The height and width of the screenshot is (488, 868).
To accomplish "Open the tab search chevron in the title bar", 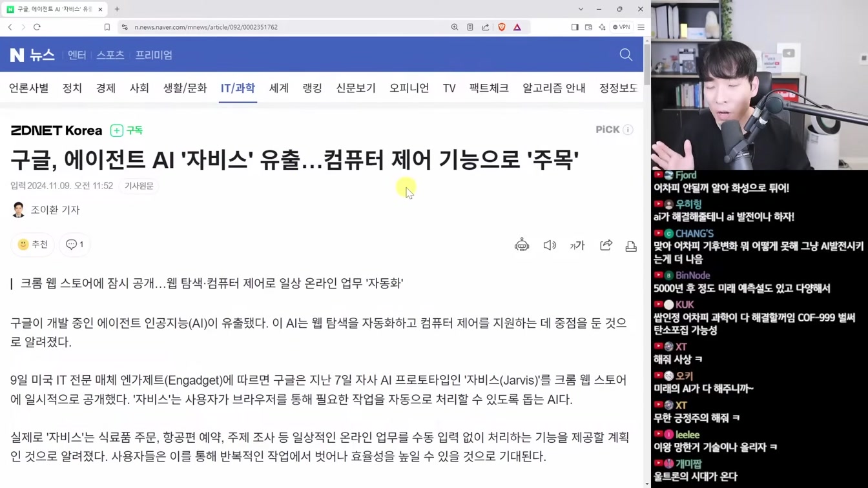I will click(581, 9).
